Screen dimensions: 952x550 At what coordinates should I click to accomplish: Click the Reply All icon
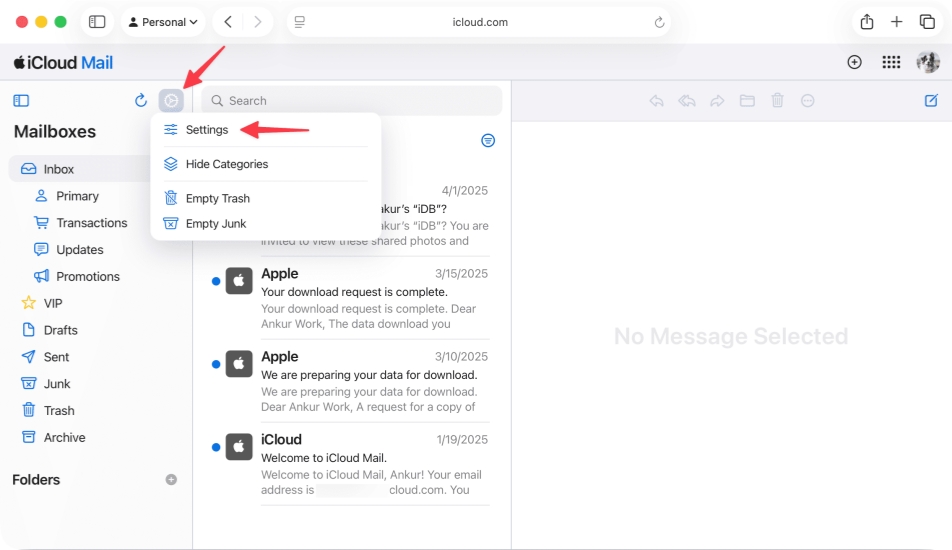(687, 101)
